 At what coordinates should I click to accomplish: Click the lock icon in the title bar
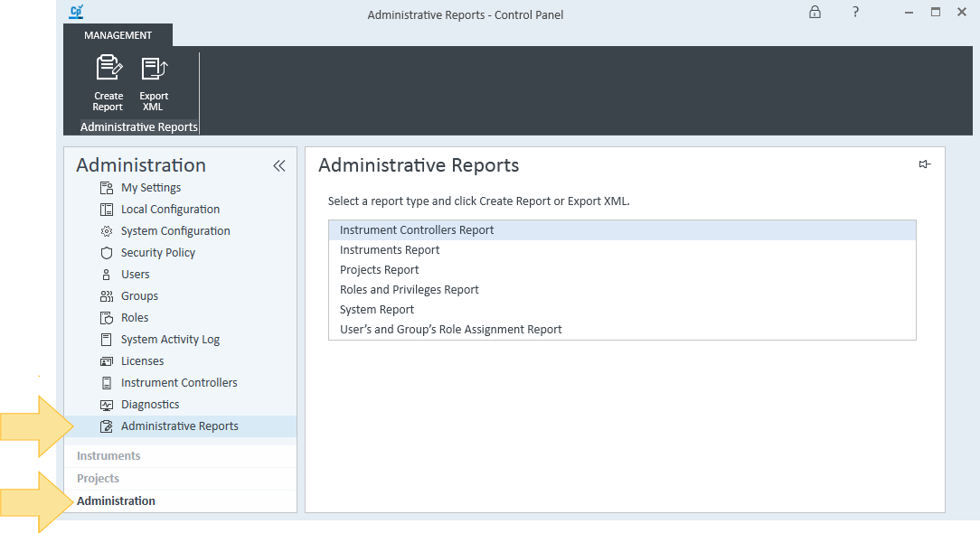[815, 14]
